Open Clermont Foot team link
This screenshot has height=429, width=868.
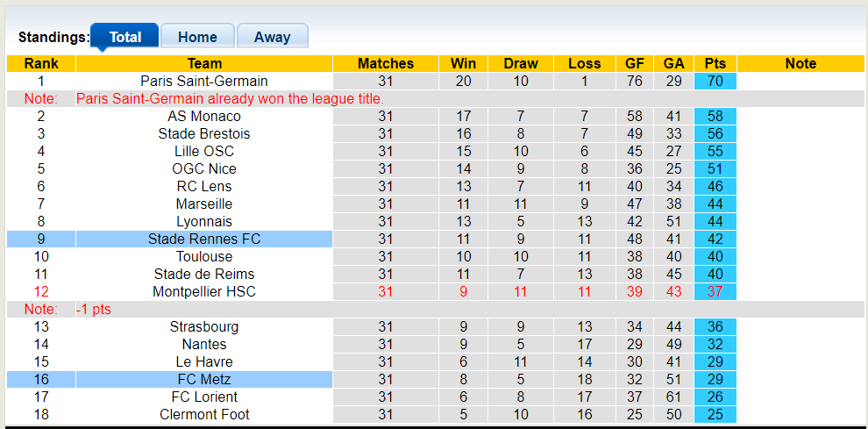(x=204, y=414)
